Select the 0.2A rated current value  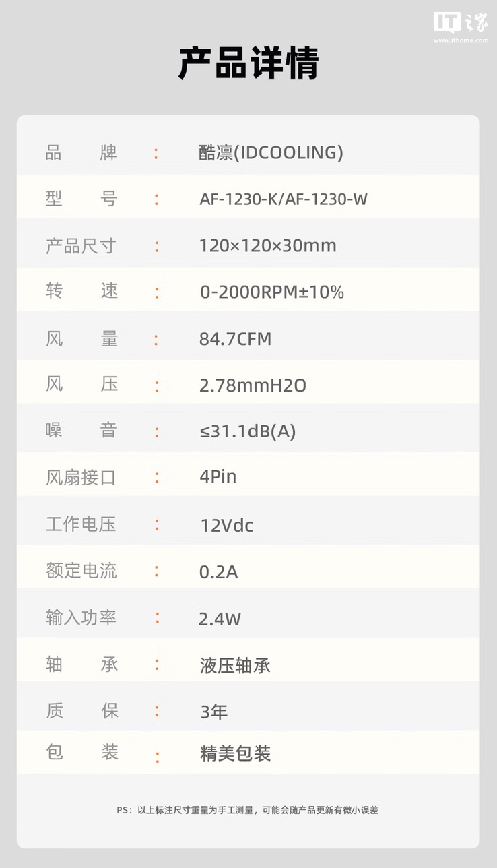[x=218, y=572]
